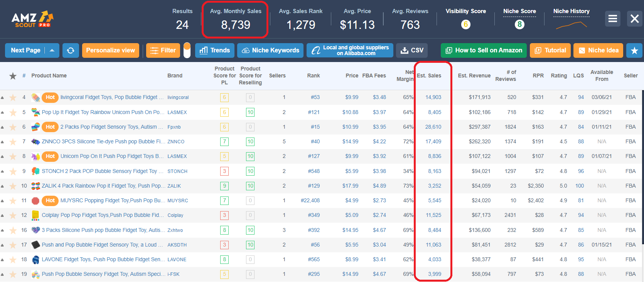Open Alibaba local and global suppliers
The width and height of the screenshot is (644, 282).
coord(350,50)
